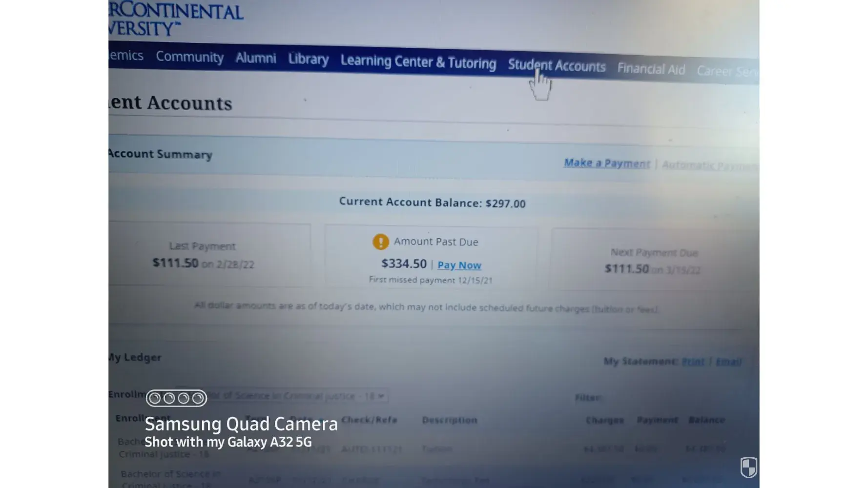Click the orange past due warning icon

pos(380,242)
